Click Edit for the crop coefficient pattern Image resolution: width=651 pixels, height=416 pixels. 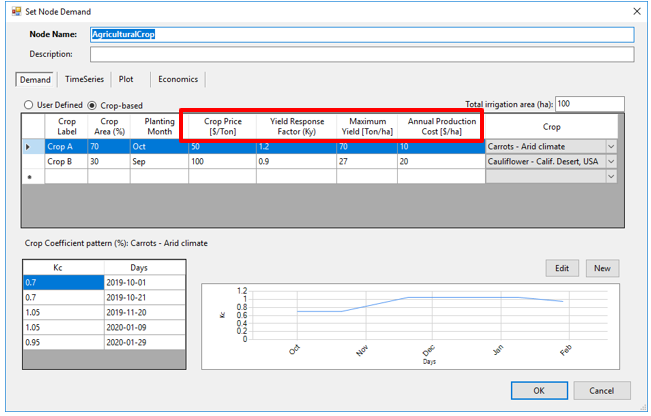[x=562, y=268]
